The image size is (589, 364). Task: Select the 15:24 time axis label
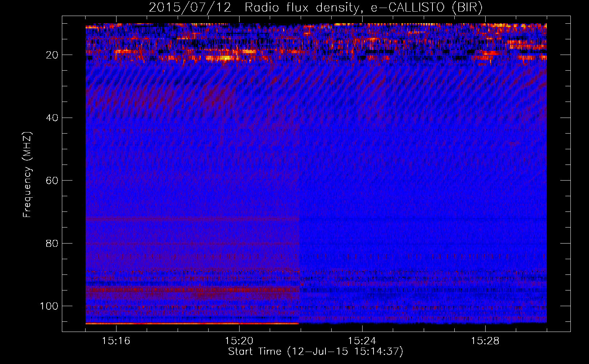click(x=362, y=341)
